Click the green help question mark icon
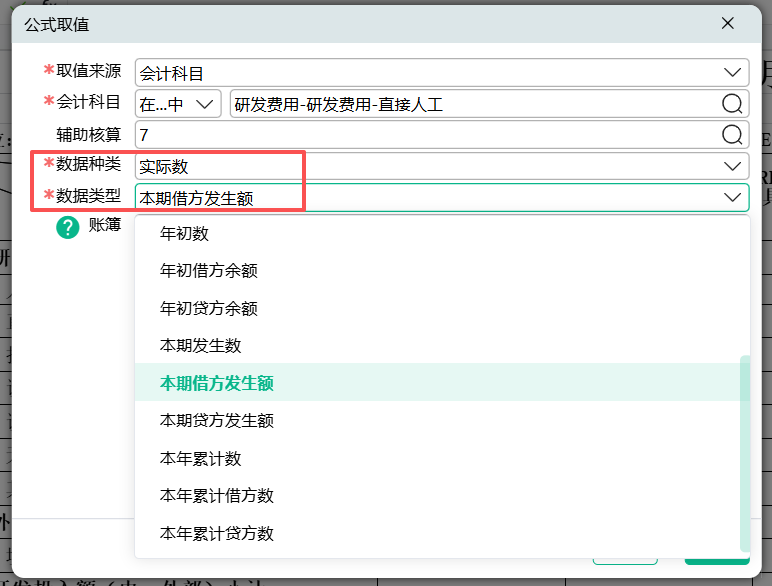The width and height of the screenshot is (772, 586). pyautogui.click(x=68, y=227)
